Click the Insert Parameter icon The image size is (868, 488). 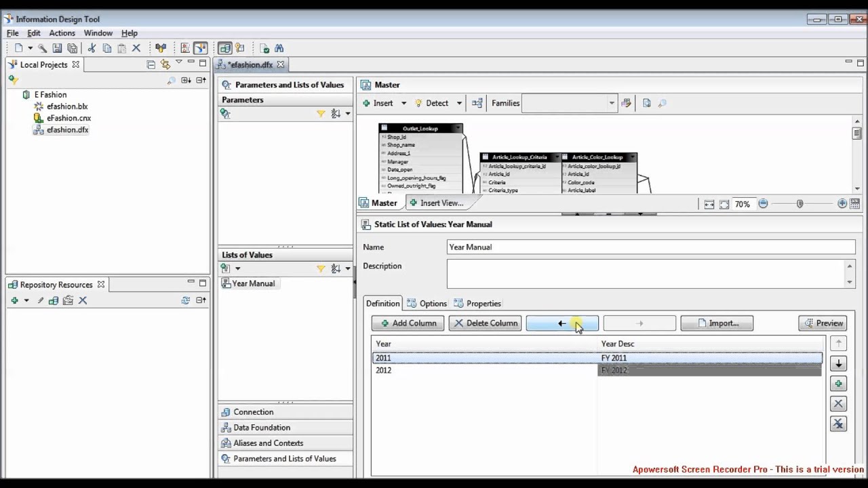click(225, 114)
